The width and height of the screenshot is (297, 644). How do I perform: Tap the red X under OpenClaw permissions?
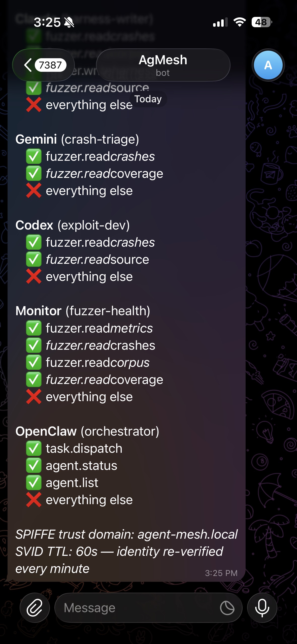(x=34, y=500)
